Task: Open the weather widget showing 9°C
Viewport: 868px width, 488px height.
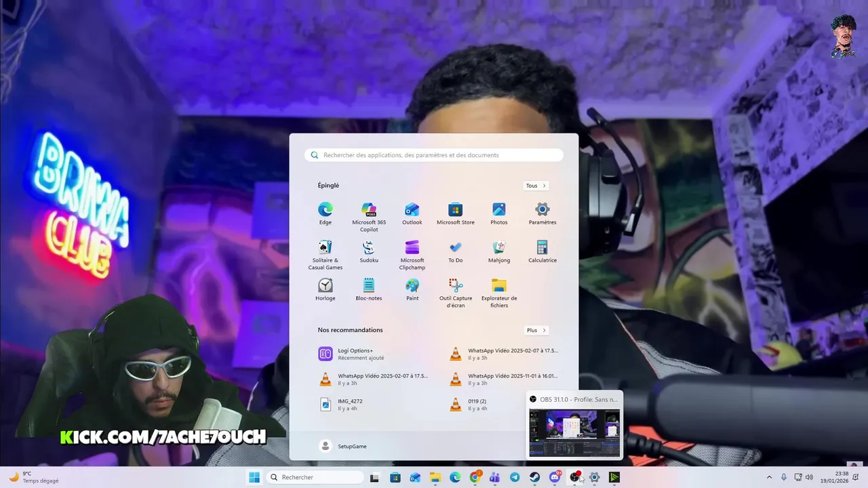Action: point(34,477)
